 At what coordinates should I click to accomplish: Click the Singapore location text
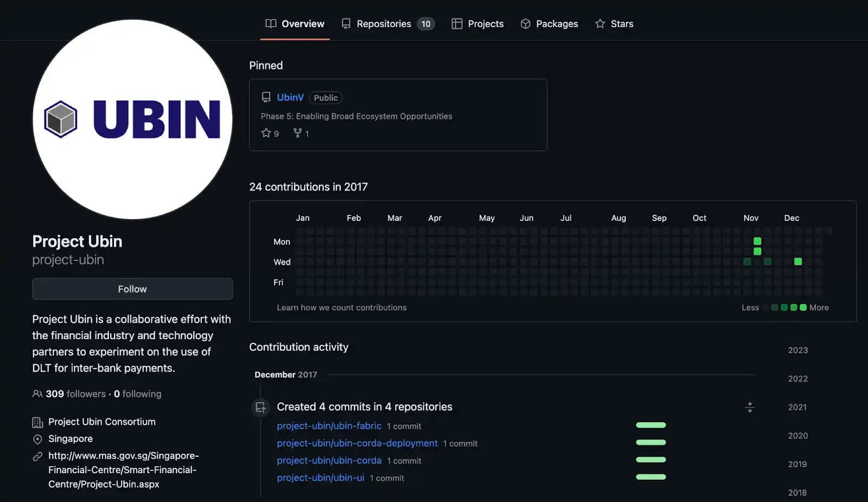tap(71, 439)
